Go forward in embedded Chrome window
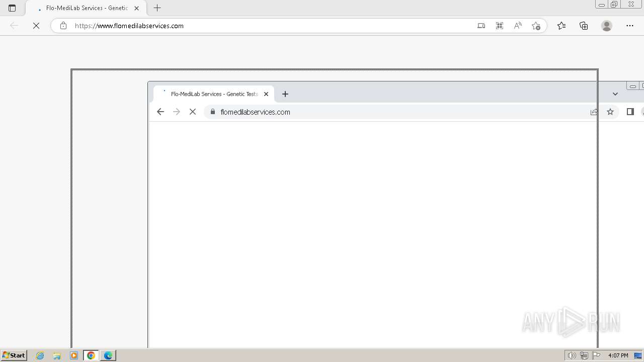Viewport: 644px width, 362px height. [x=177, y=112]
